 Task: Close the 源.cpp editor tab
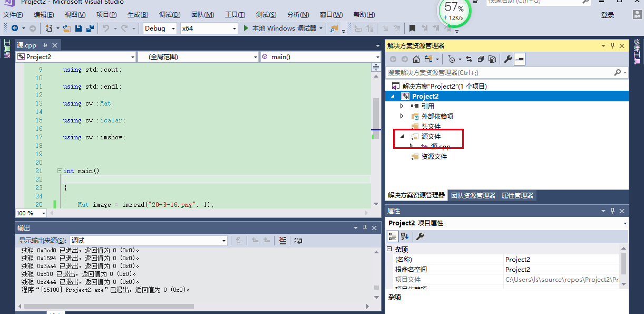click(54, 45)
